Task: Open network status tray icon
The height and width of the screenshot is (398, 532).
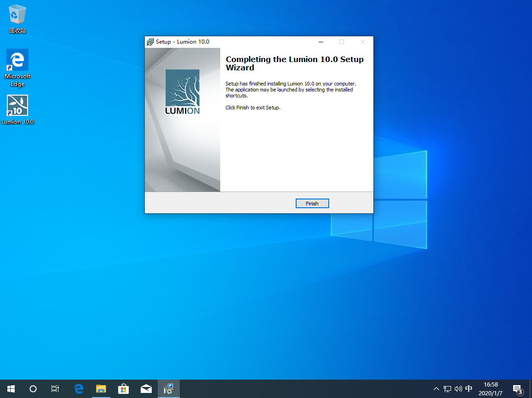Action: (447, 389)
